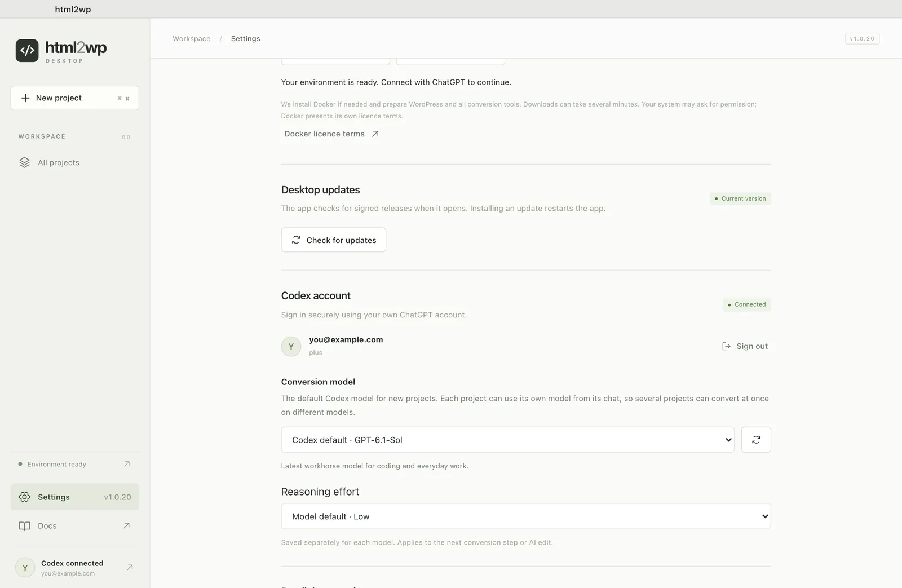Click Your environment is ready message
The width and height of the screenshot is (902, 588).
point(396,82)
